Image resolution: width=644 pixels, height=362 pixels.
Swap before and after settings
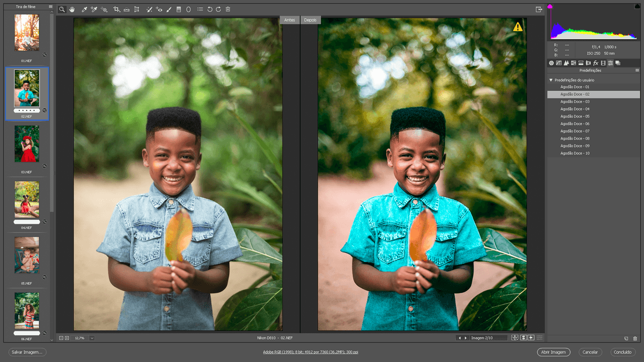pyautogui.click(x=523, y=338)
